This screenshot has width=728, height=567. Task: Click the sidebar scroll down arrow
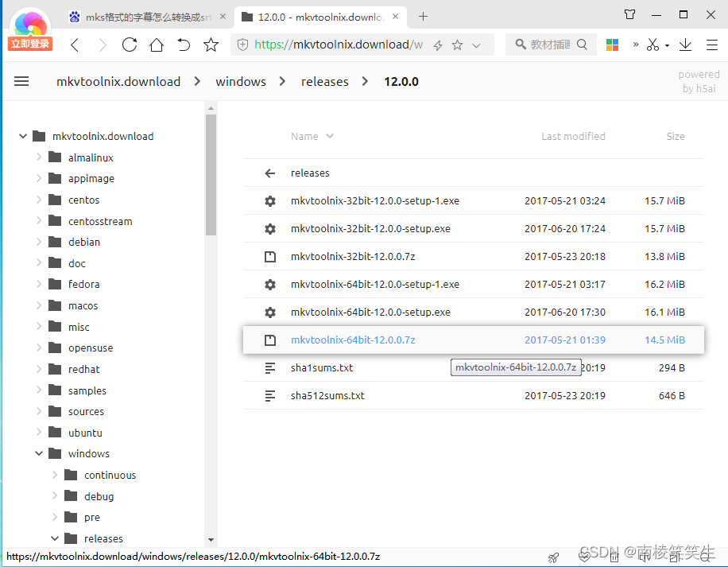[211, 540]
